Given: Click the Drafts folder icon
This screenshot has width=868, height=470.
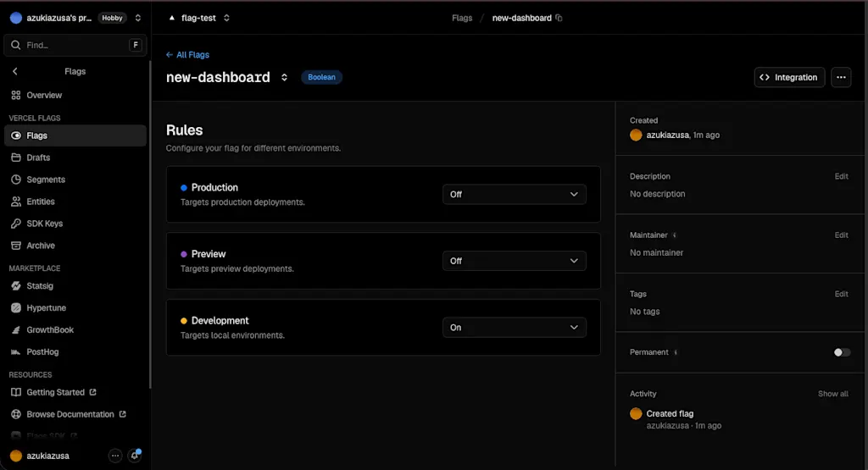Looking at the screenshot, I should coord(16,158).
